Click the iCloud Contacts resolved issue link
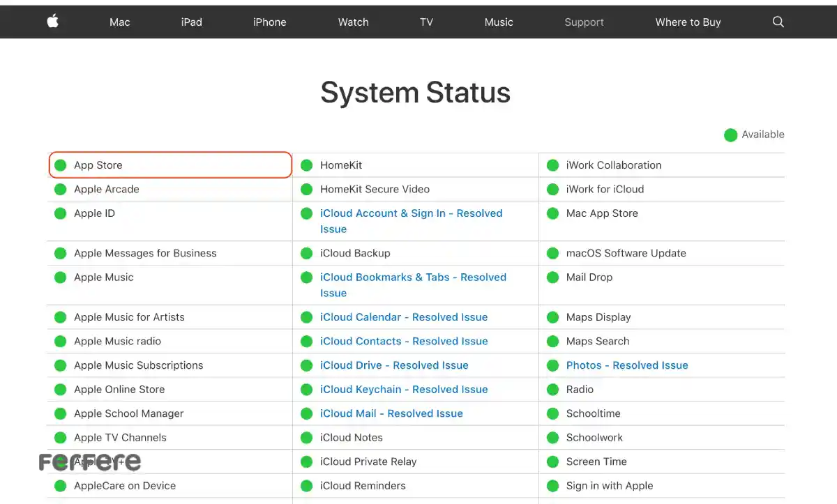The image size is (837, 504). click(x=404, y=342)
